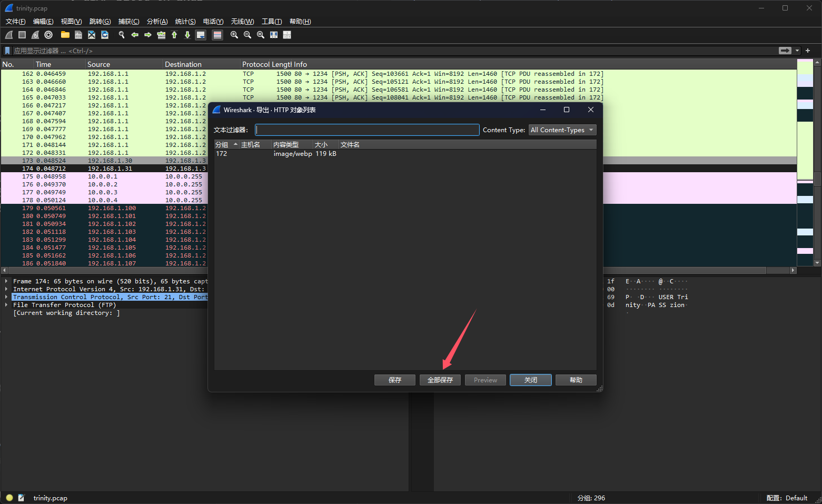Open the 统计(S) menu
Screen dimensions: 822x504
click(x=185, y=22)
